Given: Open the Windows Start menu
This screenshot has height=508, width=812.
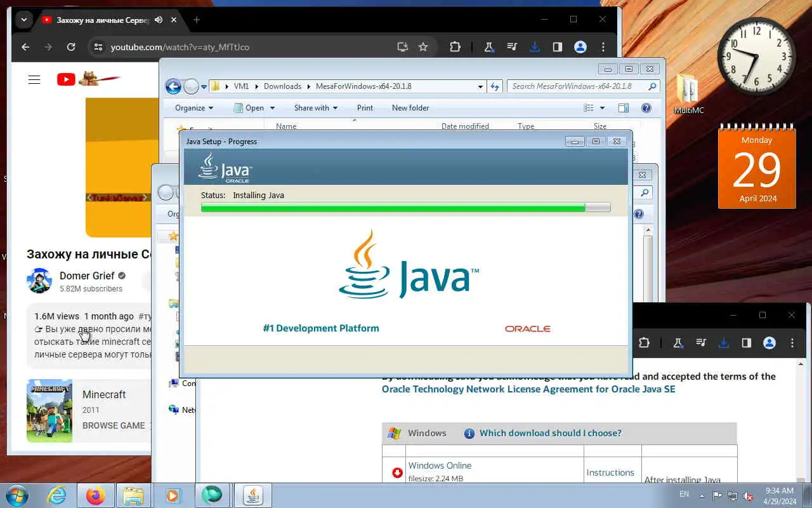Looking at the screenshot, I should [17, 495].
